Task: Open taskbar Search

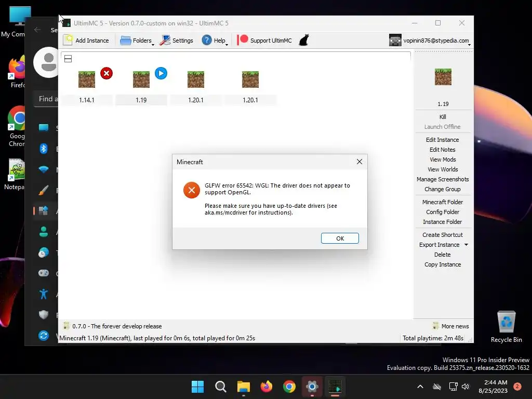Action: click(x=220, y=387)
